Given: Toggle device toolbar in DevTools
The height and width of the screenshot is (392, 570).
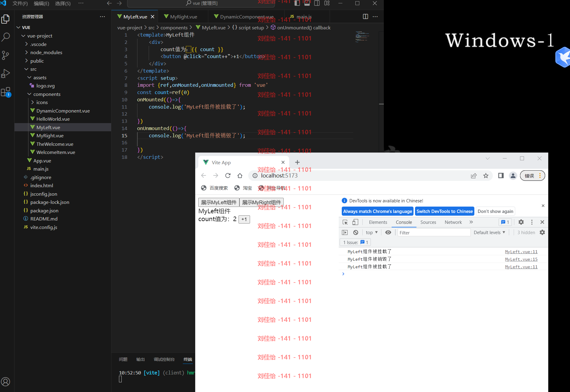Looking at the screenshot, I should click(355, 222).
